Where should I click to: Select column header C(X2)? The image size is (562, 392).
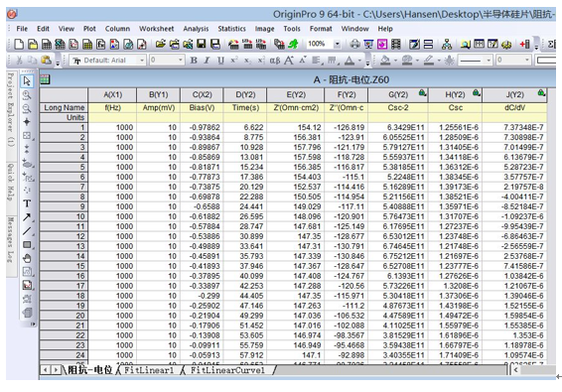[203, 95]
